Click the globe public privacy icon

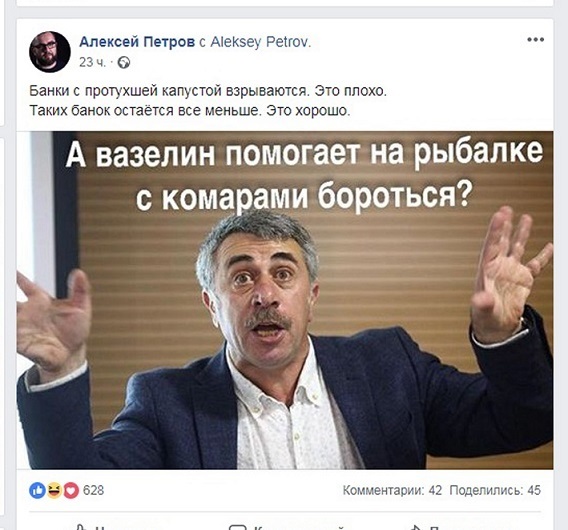pyautogui.click(x=124, y=63)
